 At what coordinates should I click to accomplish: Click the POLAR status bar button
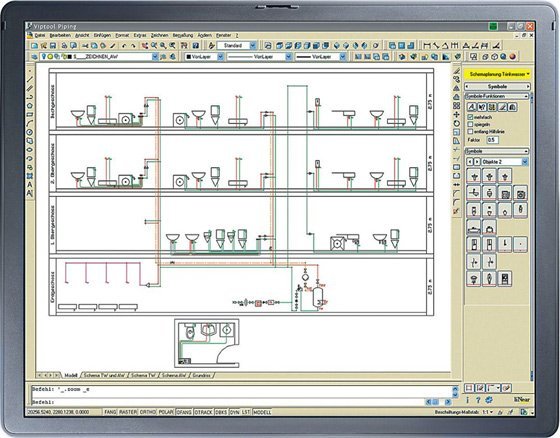click(x=166, y=412)
